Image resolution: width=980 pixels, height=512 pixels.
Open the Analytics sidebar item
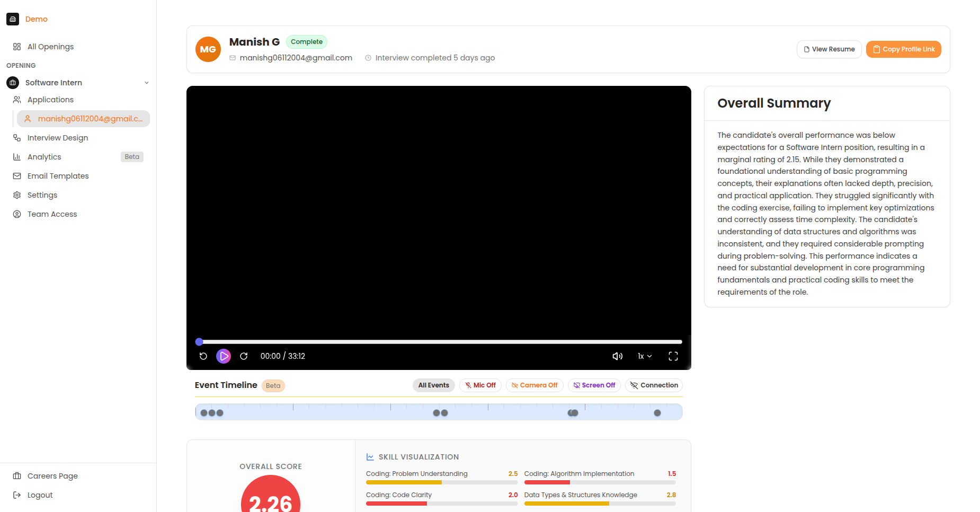[x=44, y=157]
